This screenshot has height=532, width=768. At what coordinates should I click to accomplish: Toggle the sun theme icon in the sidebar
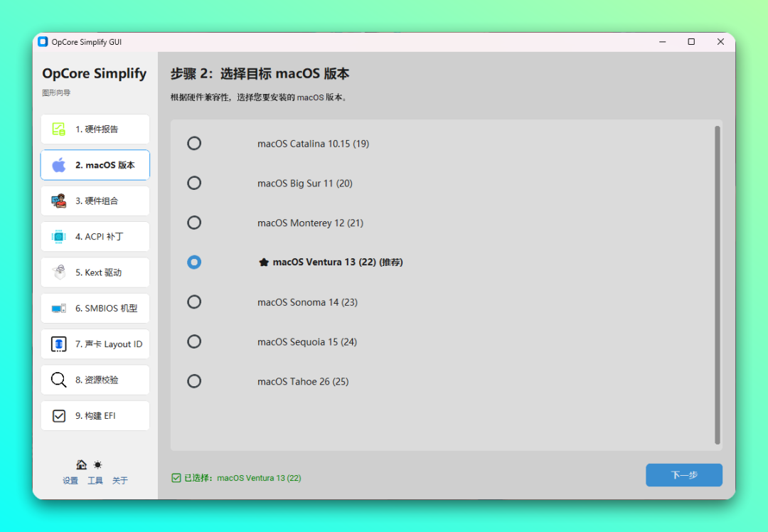pos(98,464)
